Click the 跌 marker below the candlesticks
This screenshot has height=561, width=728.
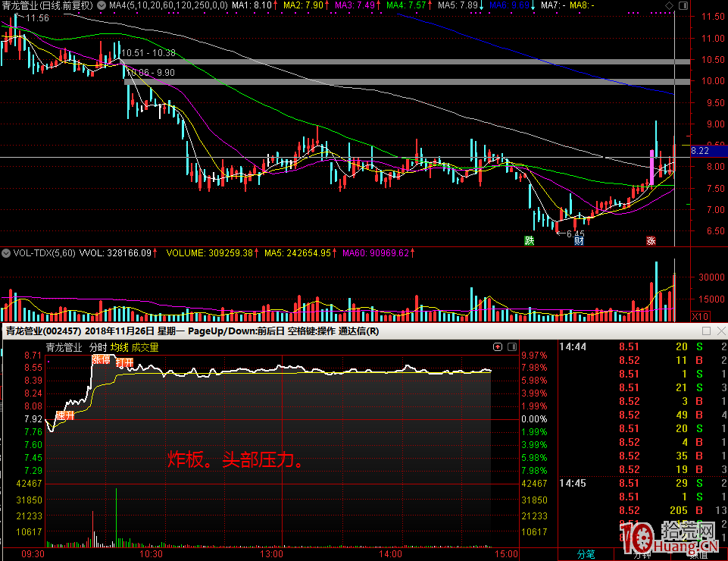click(x=530, y=241)
